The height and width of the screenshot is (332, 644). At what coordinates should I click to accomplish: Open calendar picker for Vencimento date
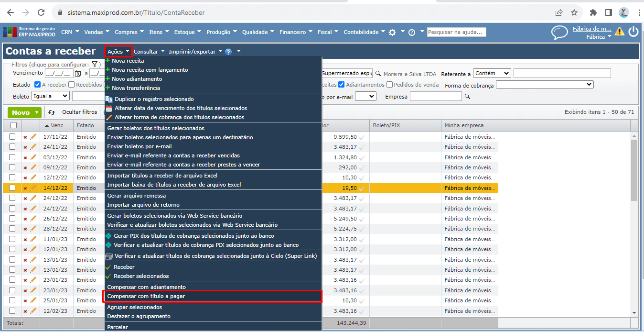coord(78,74)
